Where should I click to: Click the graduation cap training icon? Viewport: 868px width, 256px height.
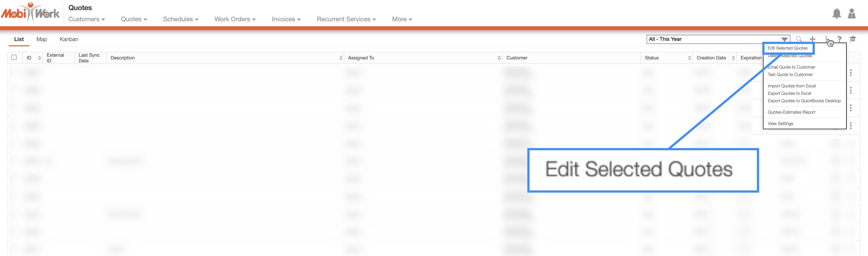coord(853,39)
